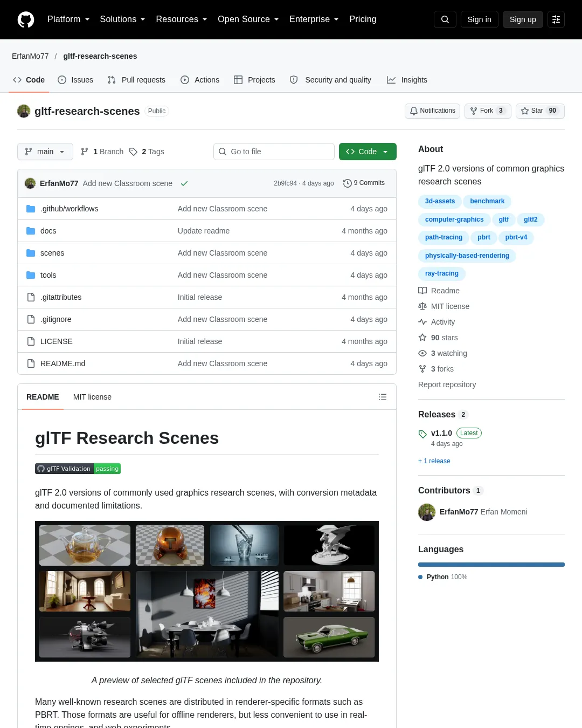Open the 9 Commits history link
This screenshot has height=728, width=582.
pyautogui.click(x=364, y=183)
